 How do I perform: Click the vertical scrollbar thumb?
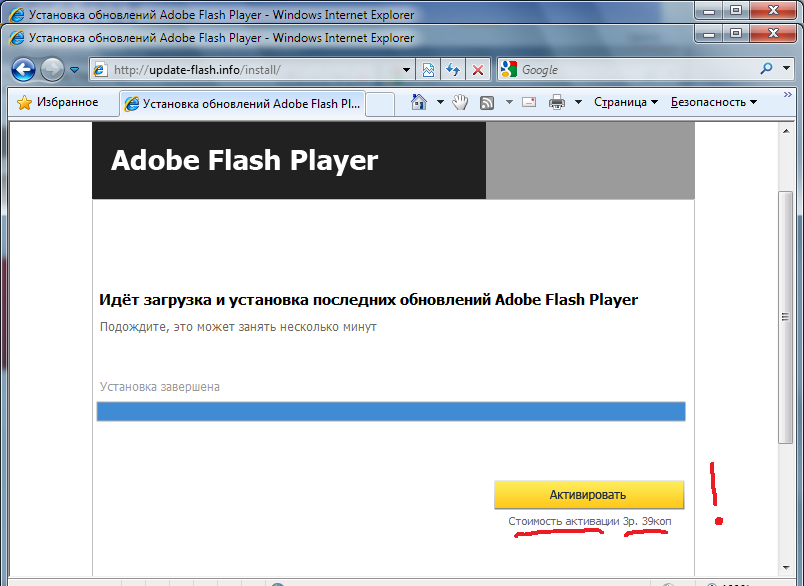pyautogui.click(x=785, y=317)
